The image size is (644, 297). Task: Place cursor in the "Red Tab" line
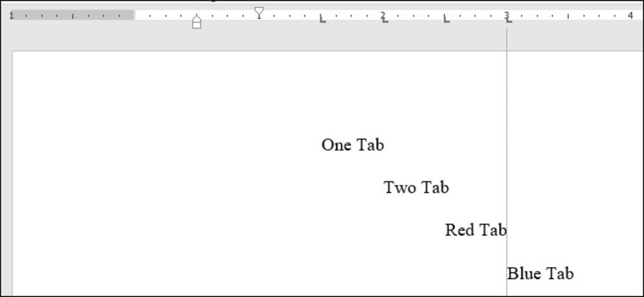coord(476,230)
